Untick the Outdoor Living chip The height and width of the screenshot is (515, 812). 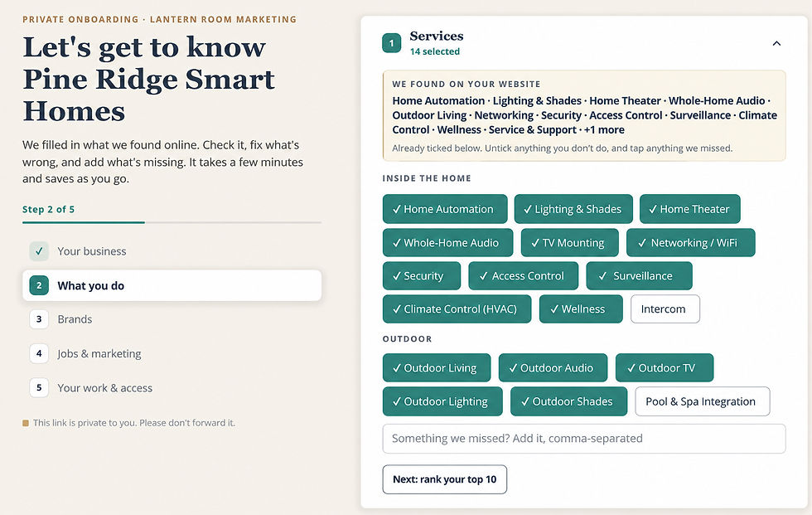click(x=437, y=368)
